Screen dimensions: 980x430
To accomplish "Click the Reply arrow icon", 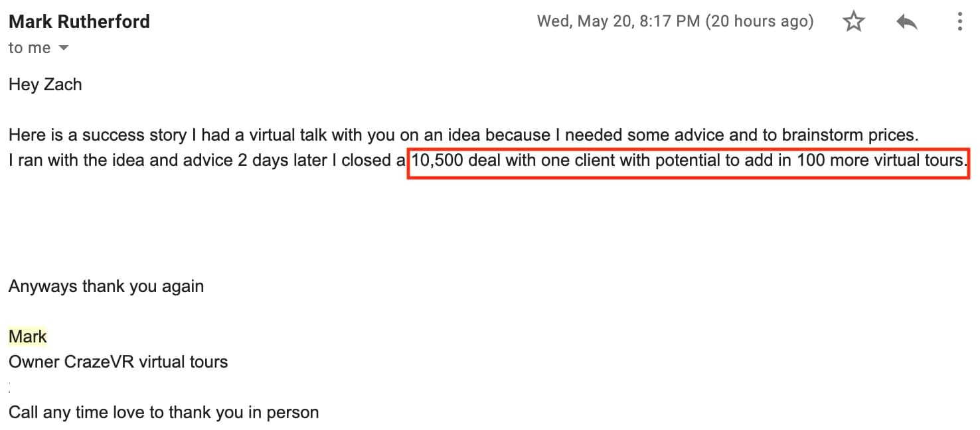I will (x=906, y=22).
